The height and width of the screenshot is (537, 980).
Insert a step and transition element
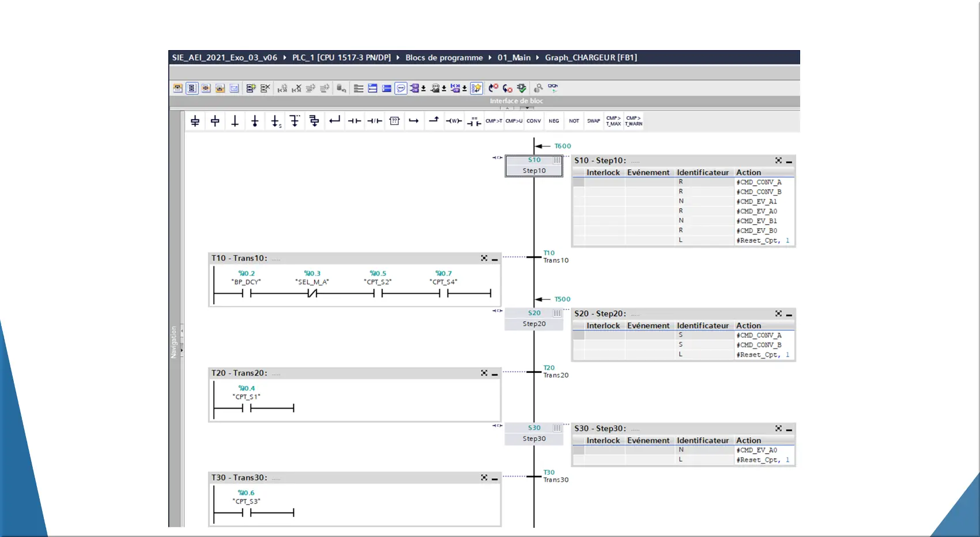(x=195, y=121)
